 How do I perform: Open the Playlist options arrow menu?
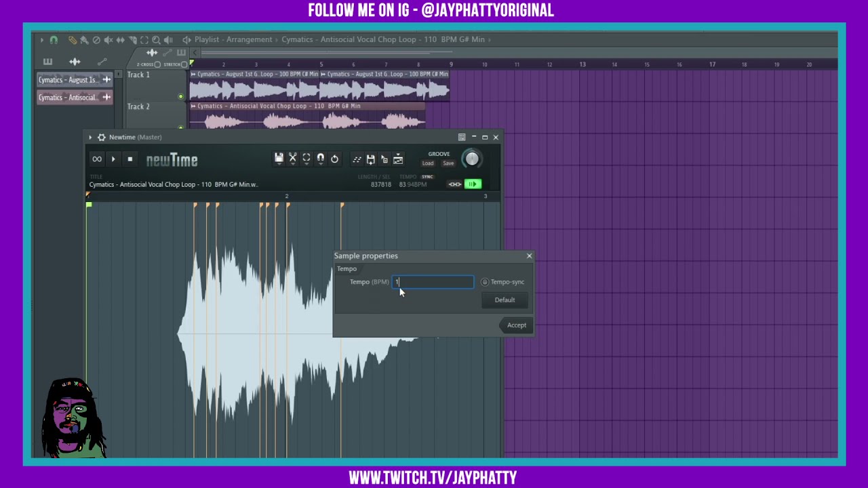[41, 39]
